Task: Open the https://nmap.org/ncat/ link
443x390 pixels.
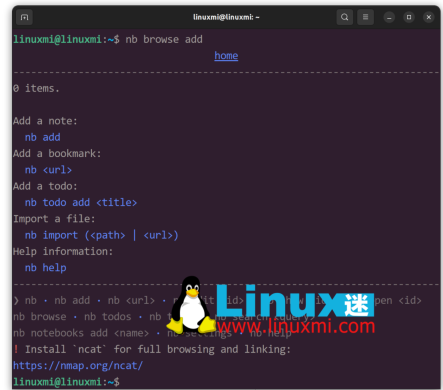Action: click(78, 366)
